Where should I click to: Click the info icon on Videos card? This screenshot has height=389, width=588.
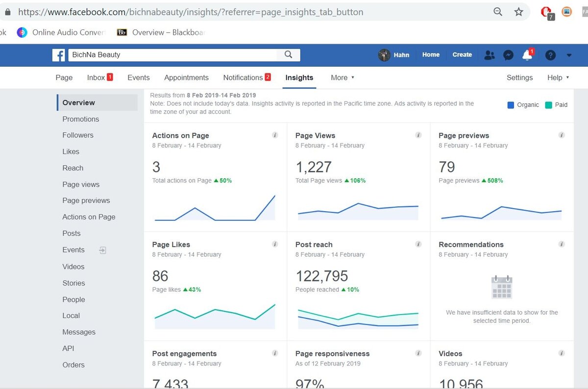562,353
